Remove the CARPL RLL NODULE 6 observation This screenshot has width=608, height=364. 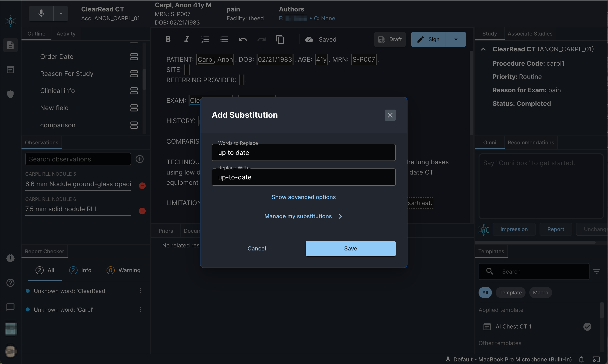142,211
